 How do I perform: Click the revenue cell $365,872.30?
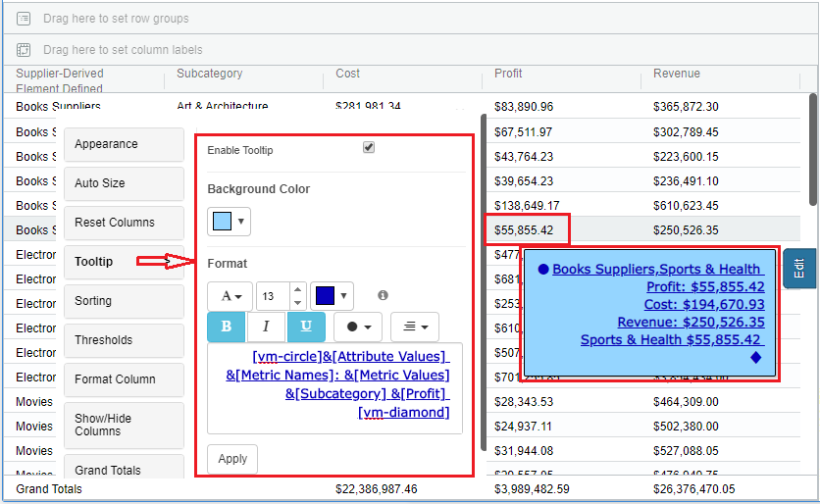point(686,107)
